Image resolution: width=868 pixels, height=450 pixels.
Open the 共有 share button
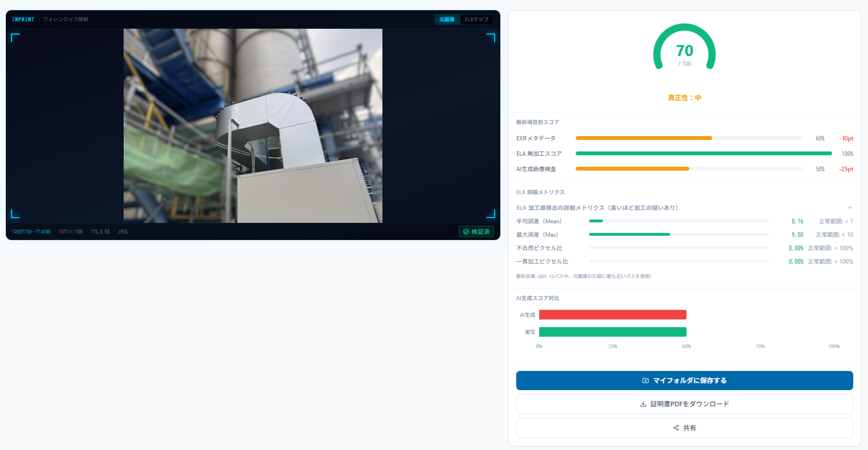[x=684, y=428]
